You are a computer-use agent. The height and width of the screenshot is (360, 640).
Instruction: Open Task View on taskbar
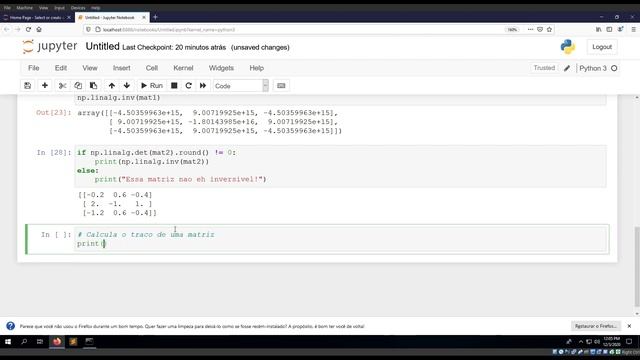point(40,342)
